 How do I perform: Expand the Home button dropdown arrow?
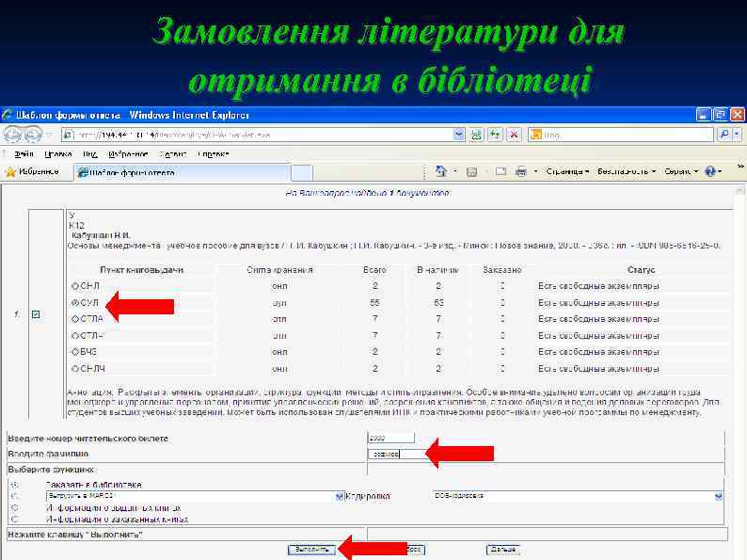pyautogui.click(x=456, y=171)
